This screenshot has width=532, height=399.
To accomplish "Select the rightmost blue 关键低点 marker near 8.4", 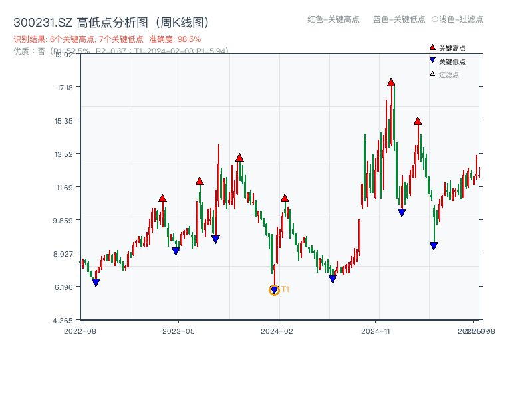I will [x=434, y=246].
